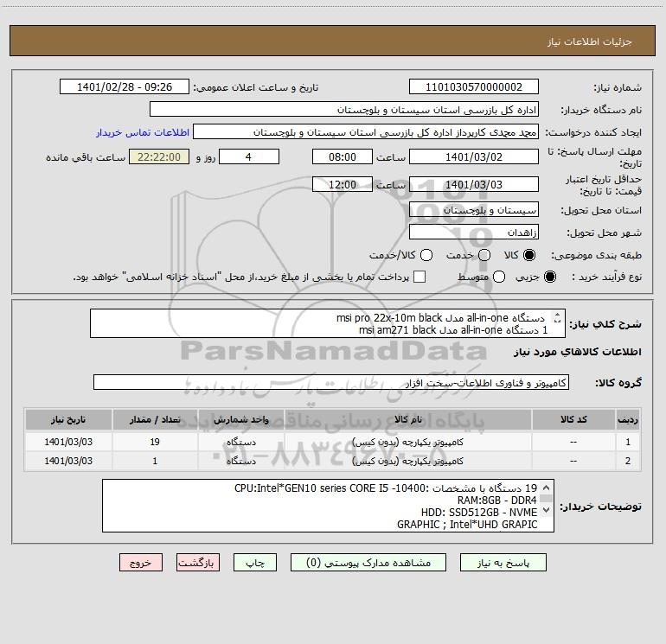Choose the جزیی purchase type option
Image resolution: width=666 pixels, height=644 pixels.
tap(549, 277)
